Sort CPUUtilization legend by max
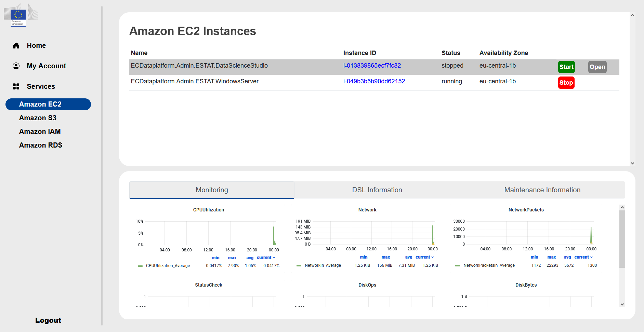 click(232, 258)
